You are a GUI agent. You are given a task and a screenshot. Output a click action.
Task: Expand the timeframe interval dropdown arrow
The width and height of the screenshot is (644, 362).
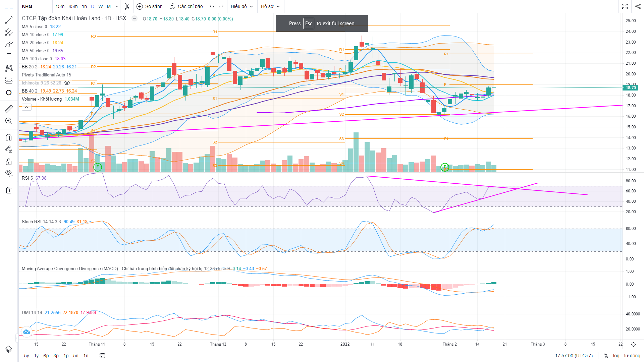click(117, 6)
